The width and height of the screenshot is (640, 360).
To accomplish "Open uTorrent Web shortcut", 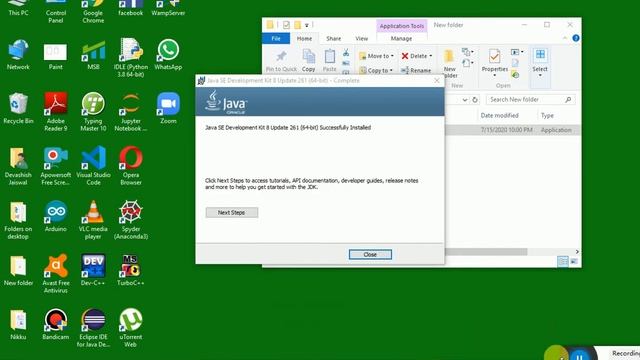I will pyautogui.click(x=131, y=328).
